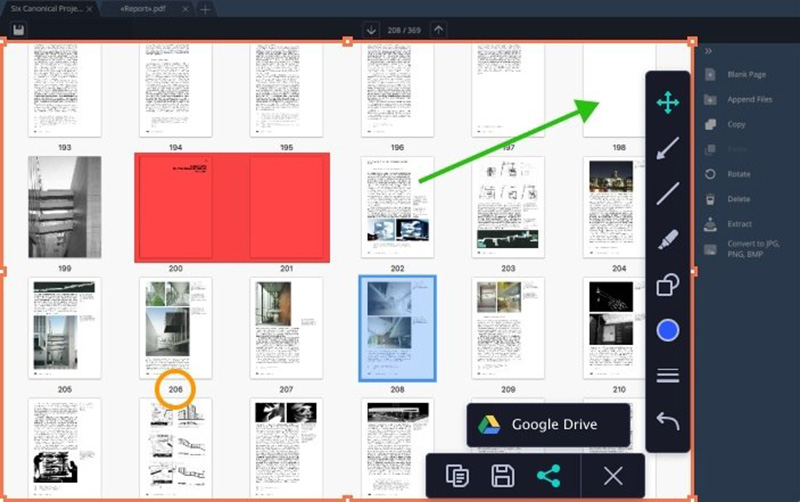Choose the Line drawing tool
The height and width of the screenshot is (502, 800).
tap(668, 193)
